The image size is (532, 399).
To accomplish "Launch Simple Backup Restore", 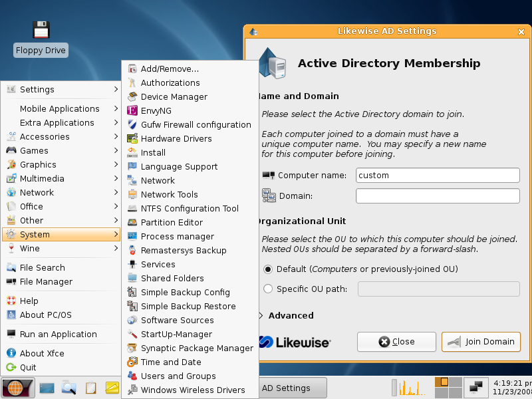I will pyautogui.click(x=190, y=306).
